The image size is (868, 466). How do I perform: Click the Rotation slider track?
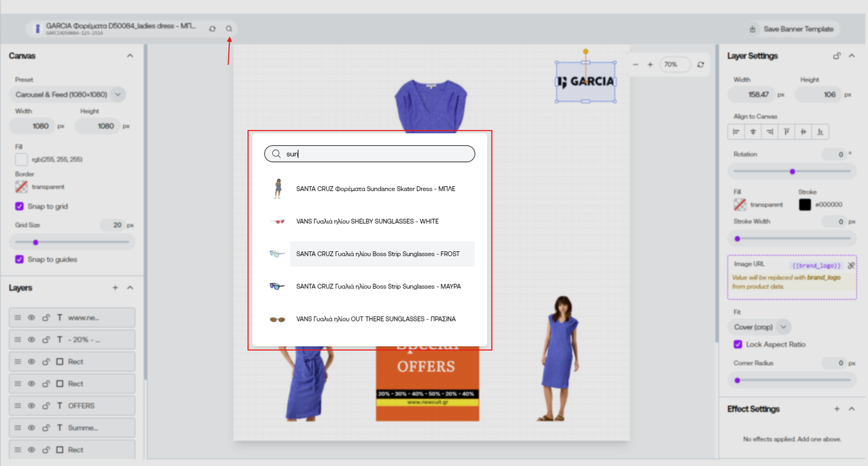click(x=792, y=171)
